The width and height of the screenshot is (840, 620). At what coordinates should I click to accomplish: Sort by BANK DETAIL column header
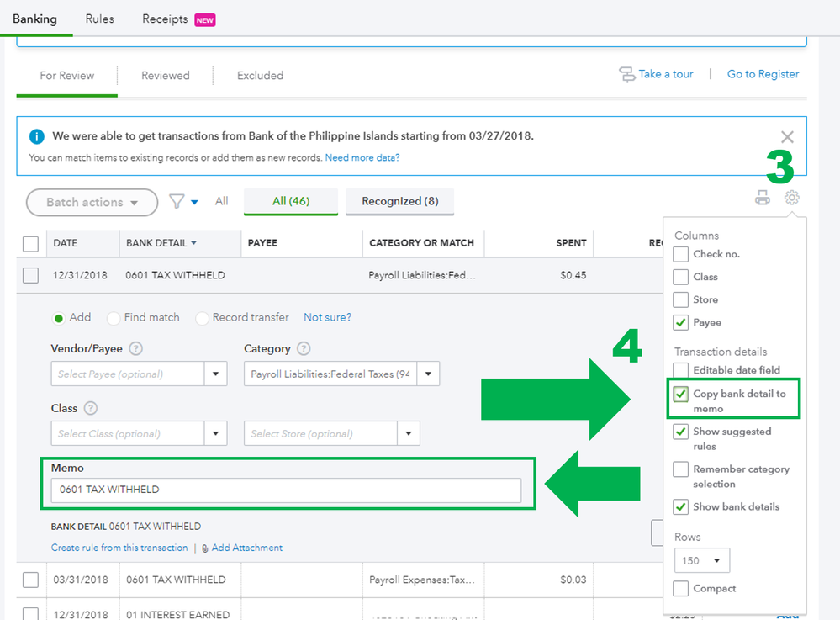click(161, 243)
